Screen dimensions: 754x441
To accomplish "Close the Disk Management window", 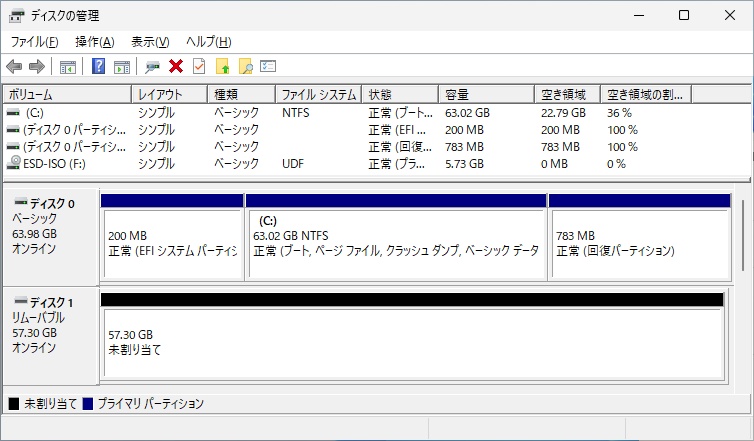I will 729,15.
